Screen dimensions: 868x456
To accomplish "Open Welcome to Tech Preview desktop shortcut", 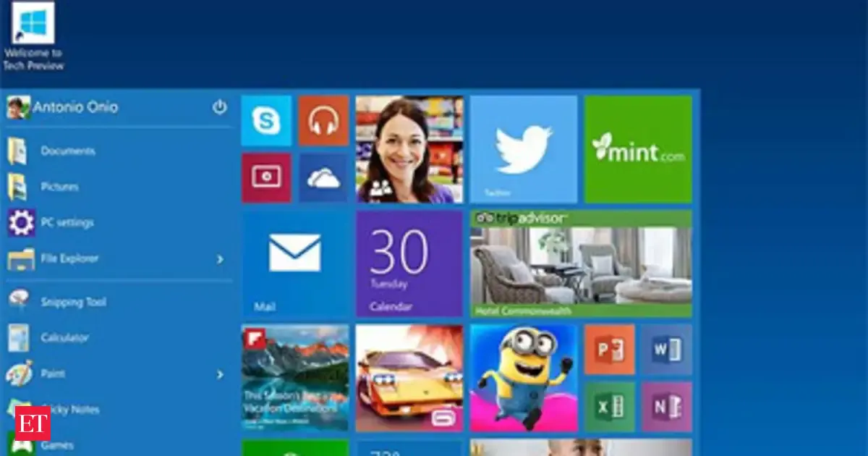I will 33,36.
